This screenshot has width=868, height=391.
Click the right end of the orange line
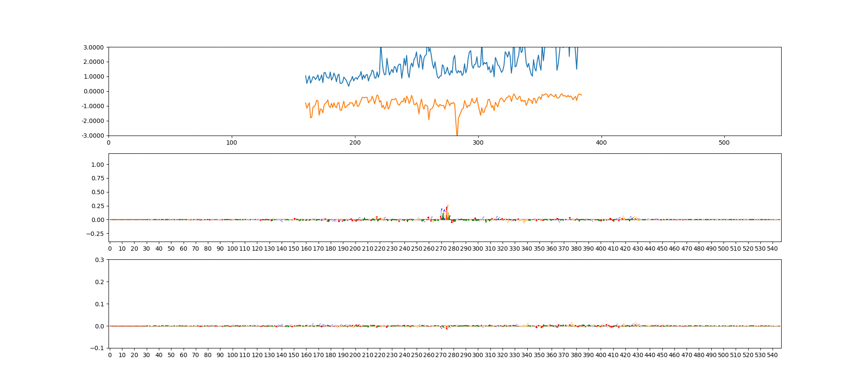point(582,95)
